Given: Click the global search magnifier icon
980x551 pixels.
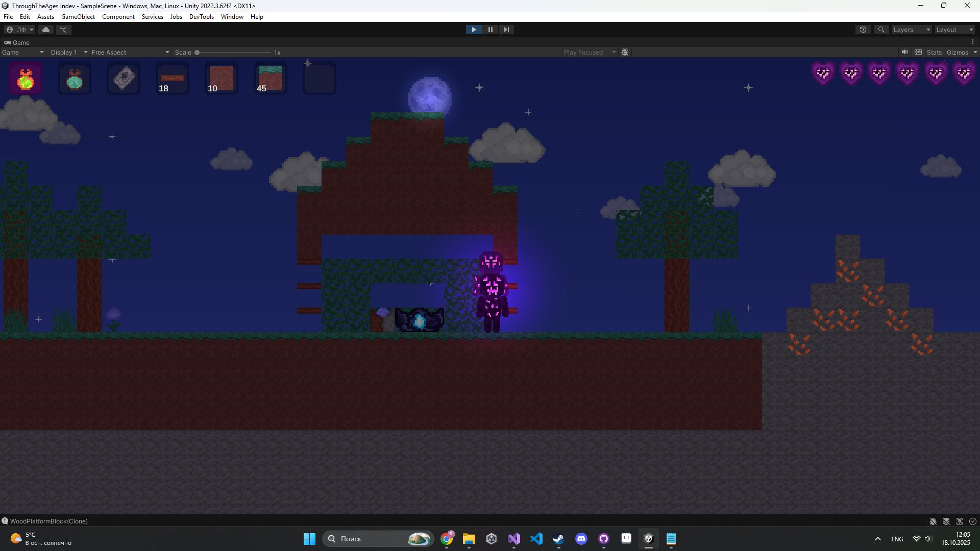Looking at the screenshot, I should (x=881, y=30).
